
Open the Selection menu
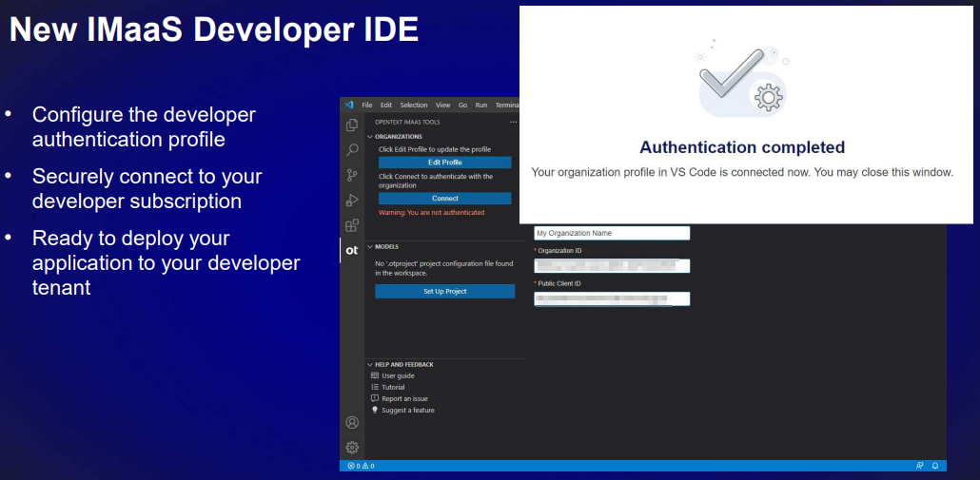(413, 105)
